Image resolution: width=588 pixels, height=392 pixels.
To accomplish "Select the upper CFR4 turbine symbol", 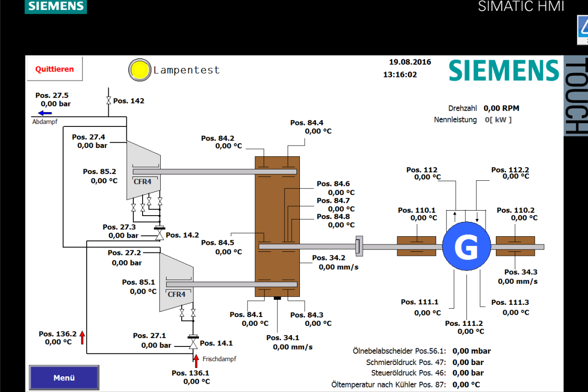I will [x=144, y=171].
